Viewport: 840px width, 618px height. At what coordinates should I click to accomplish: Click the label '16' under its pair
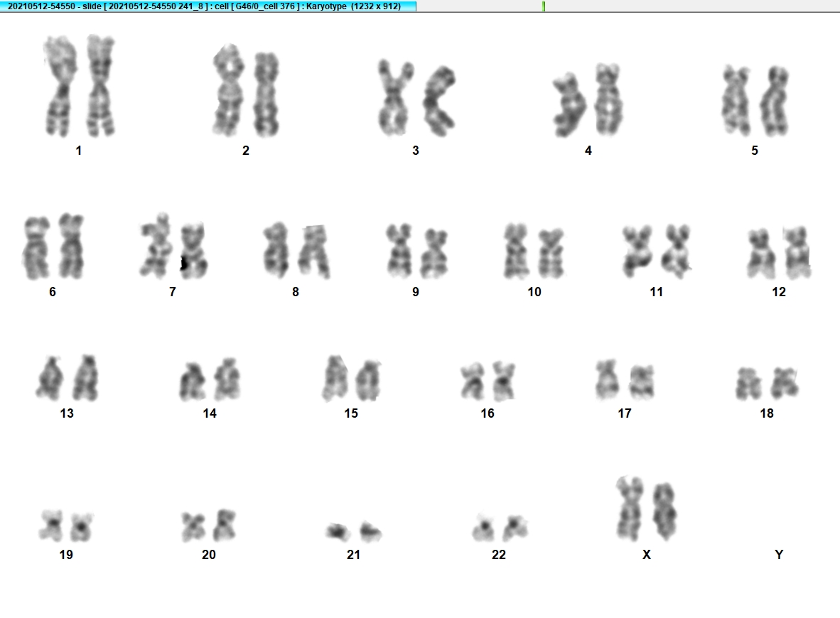click(x=488, y=413)
